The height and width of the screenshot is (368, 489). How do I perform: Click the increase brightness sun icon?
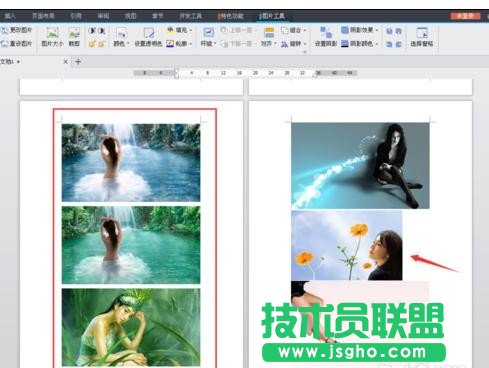click(92, 44)
